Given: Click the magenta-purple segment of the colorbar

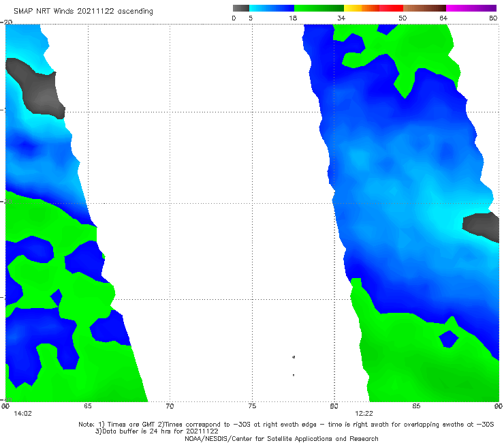Looking at the screenshot, I should point(471,8).
